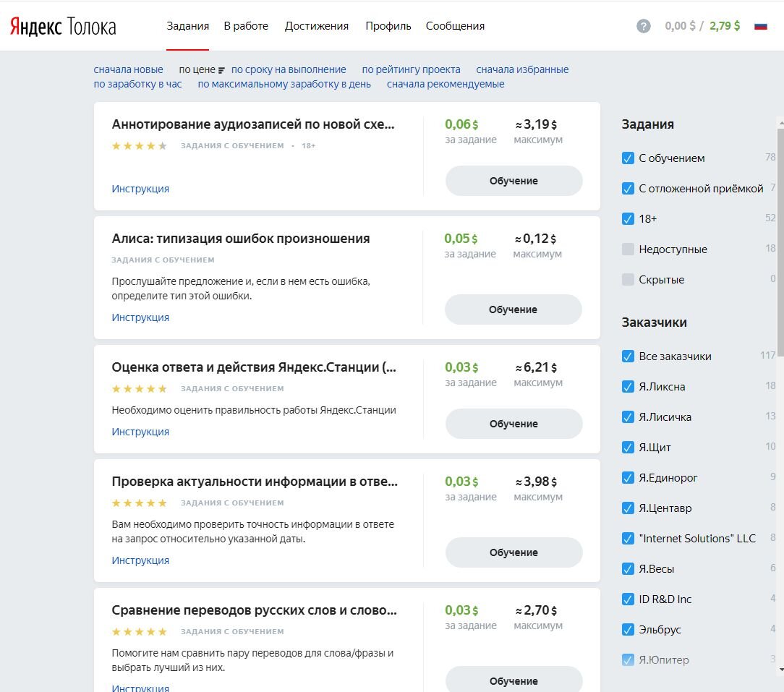This screenshot has width=784, height=692.
Task: Click star rating of Аннотирование аудиозаписей task
Action: point(139,146)
